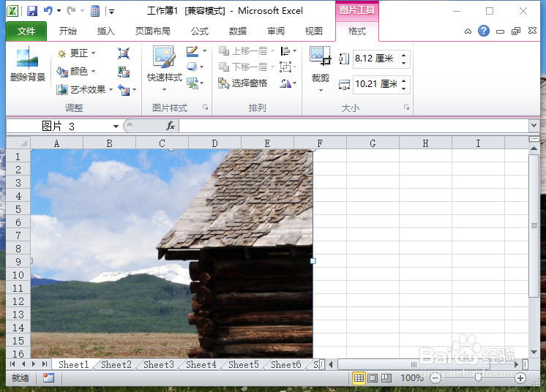Open the Customize Quick Access Toolbar dropdown
This screenshot has width=546, height=392.
coord(112,12)
